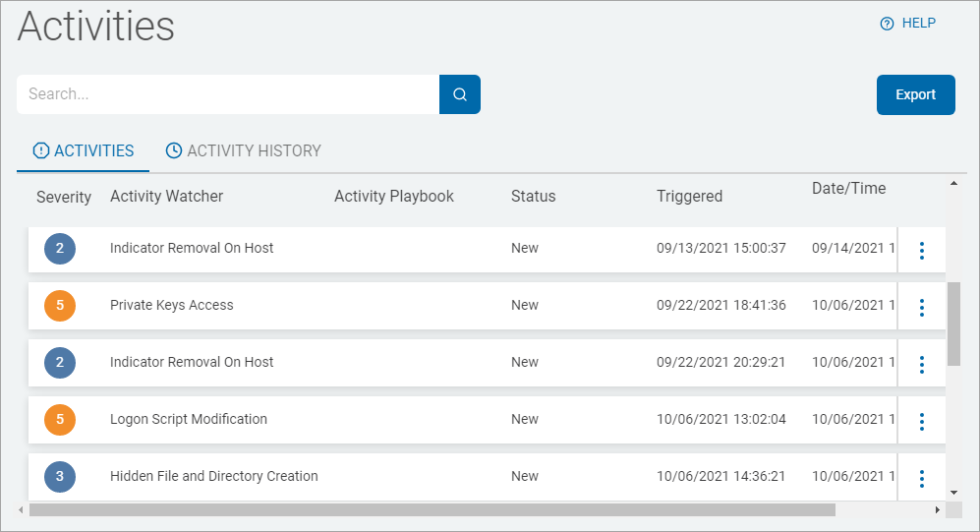Select the Activities tab
Viewport: 980px width, 532px height.
(x=84, y=151)
